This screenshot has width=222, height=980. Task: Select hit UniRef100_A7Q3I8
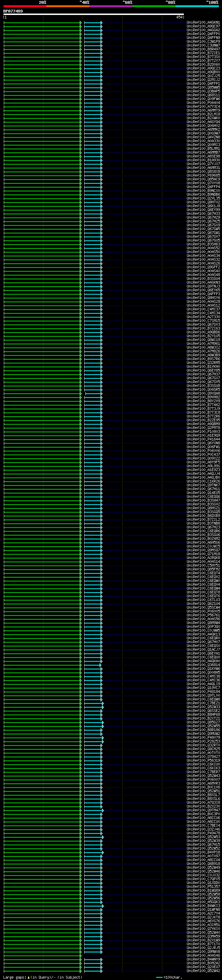pos(203,802)
